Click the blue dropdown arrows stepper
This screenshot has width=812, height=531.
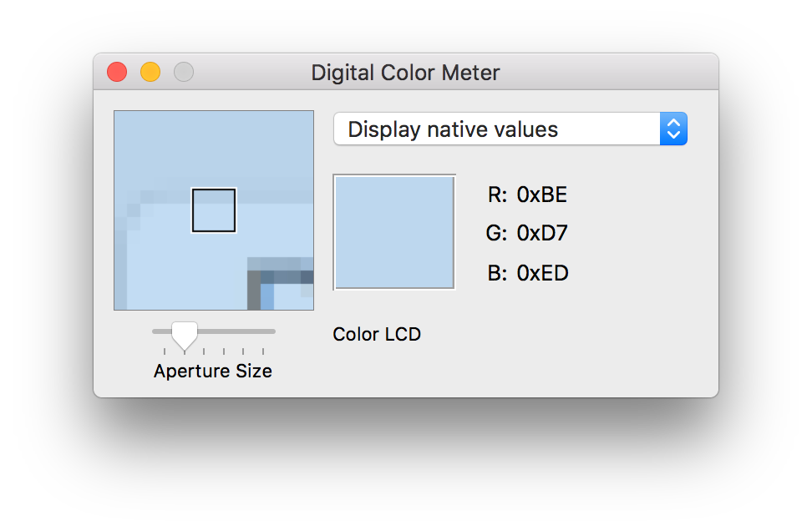pyautogui.click(x=673, y=129)
